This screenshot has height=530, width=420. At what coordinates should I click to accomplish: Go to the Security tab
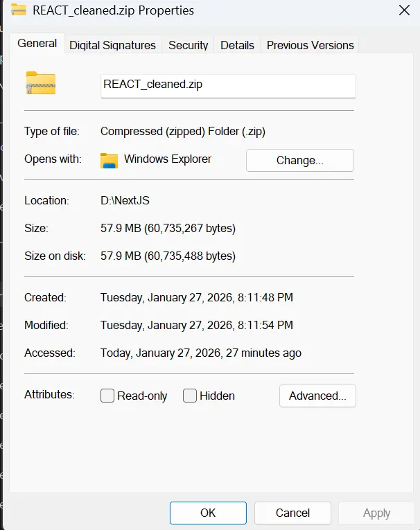[188, 45]
